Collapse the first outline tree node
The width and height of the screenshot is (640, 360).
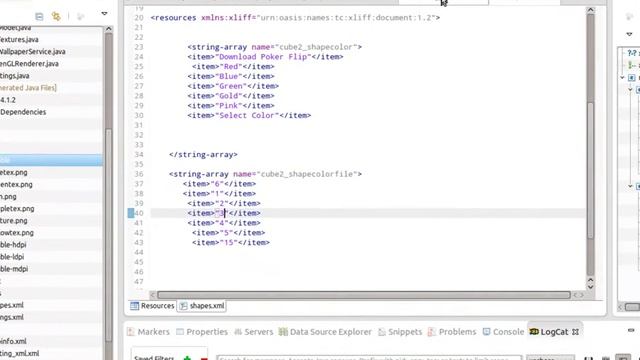click(622, 78)
